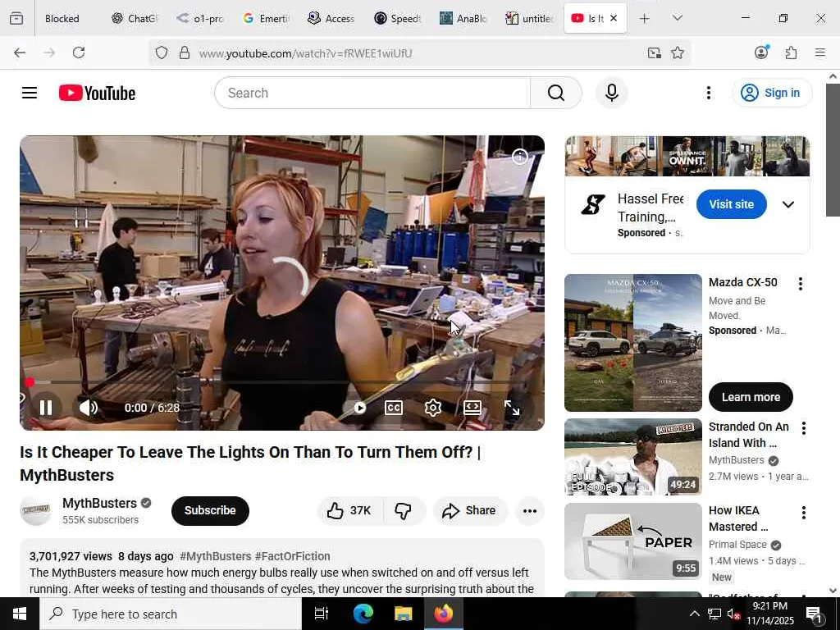This screenshot has width=840, height=630.
Task: Open Mazda CX-50 ad thumbnail
Action: click(x=632, y=342)
